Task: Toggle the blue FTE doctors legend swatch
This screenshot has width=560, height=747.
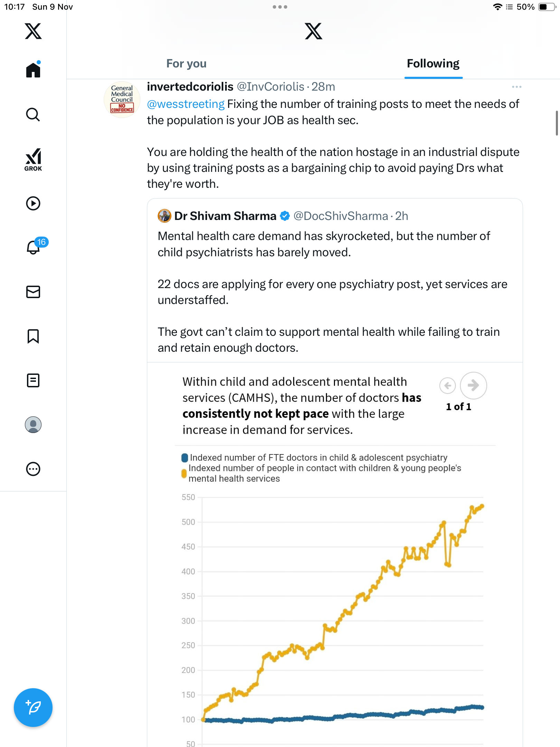Action: tap(185, 458)
